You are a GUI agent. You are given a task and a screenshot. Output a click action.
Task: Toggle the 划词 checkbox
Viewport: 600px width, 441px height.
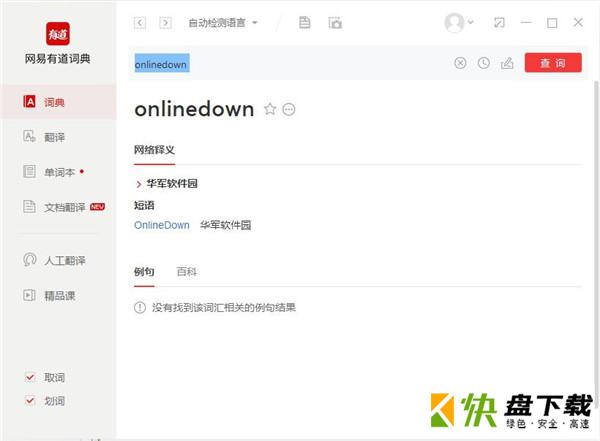tap(30, 400)
